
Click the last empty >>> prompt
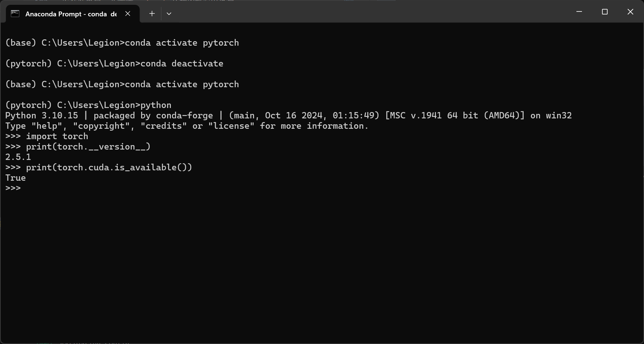[13, 188]
